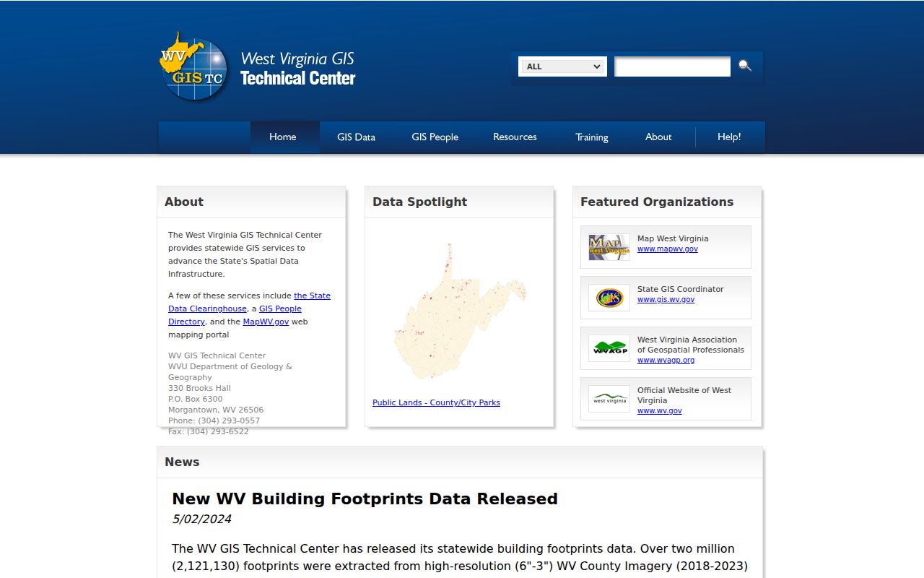Image resolution: width=924 pixels, height=578 pixels.
Task: Click the WVAGP green logo
Action: [609, 348]
